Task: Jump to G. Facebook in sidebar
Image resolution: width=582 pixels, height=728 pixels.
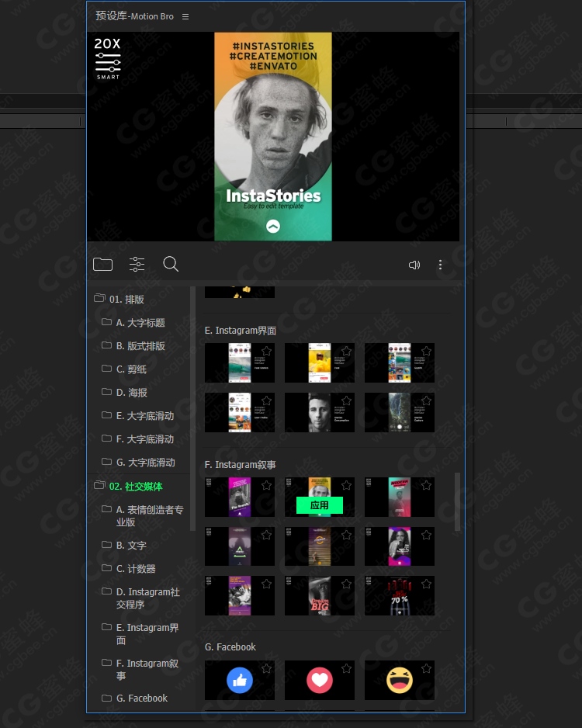Action: [141, 698]
